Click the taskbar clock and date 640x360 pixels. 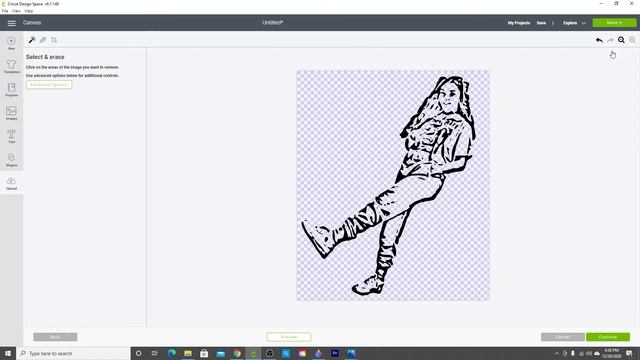pos(611,353)
